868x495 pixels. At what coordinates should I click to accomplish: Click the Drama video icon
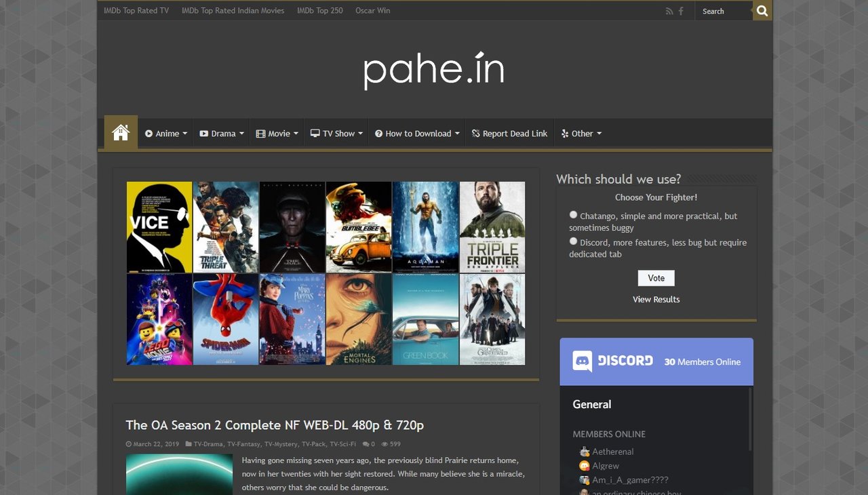click(203, 134)
